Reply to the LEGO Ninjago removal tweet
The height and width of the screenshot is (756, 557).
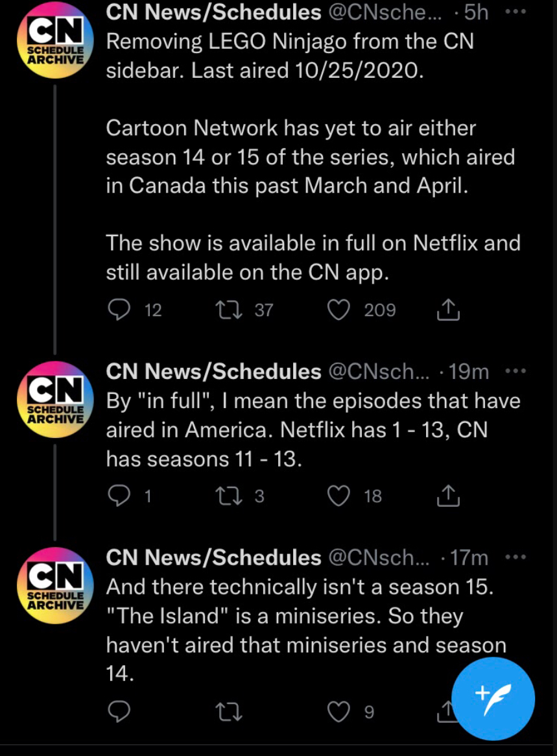coord(119,310)
